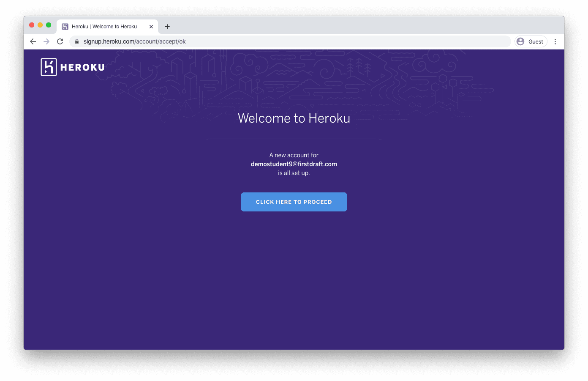588x381 pixels.
Task: Click the red macOS close window button
Action: pos(32,25)
